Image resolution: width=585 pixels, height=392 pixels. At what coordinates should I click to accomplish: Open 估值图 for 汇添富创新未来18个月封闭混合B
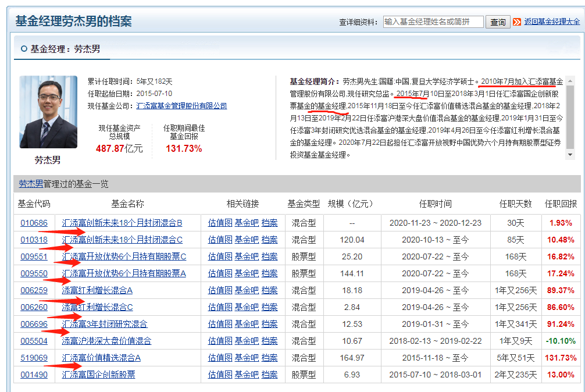[x=221, y=222]
